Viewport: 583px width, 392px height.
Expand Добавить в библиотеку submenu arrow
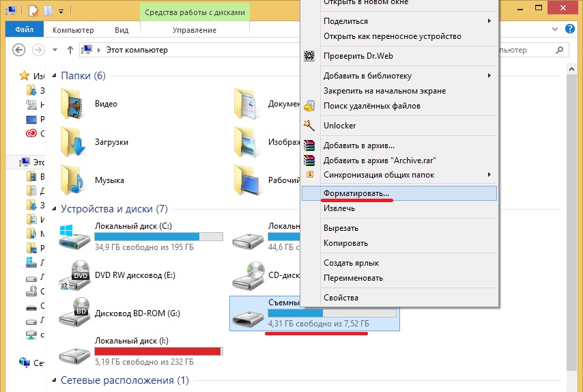489,76
